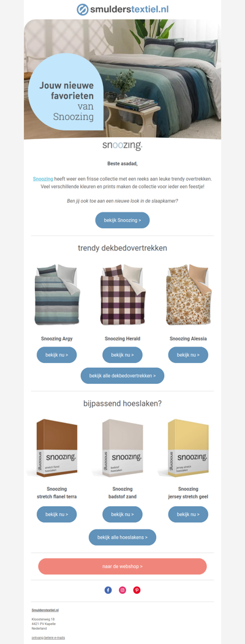Click 'bekijk nu >' under Snoozing Argy
This screenshot has height=644, width=245.
57,355
